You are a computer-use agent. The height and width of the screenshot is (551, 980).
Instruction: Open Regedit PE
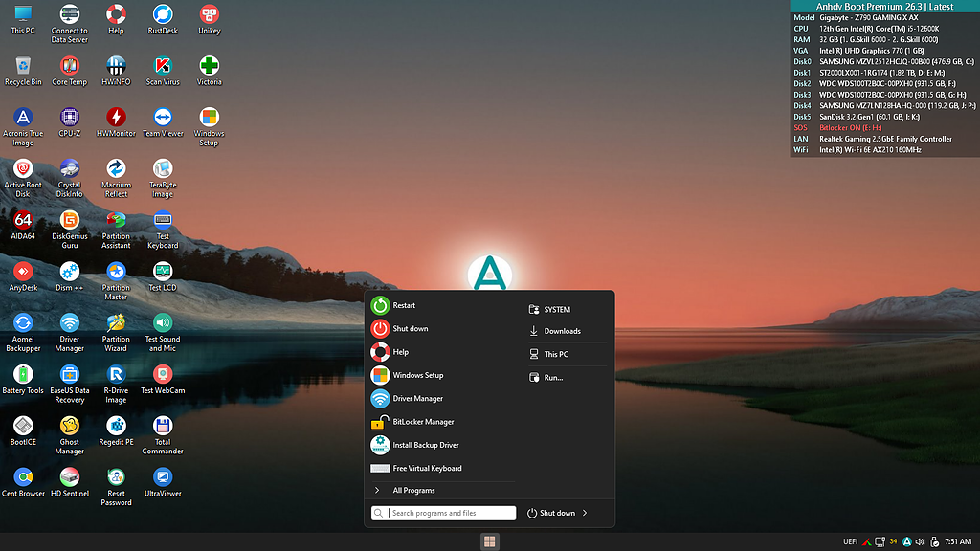click(x=116, y=430)
